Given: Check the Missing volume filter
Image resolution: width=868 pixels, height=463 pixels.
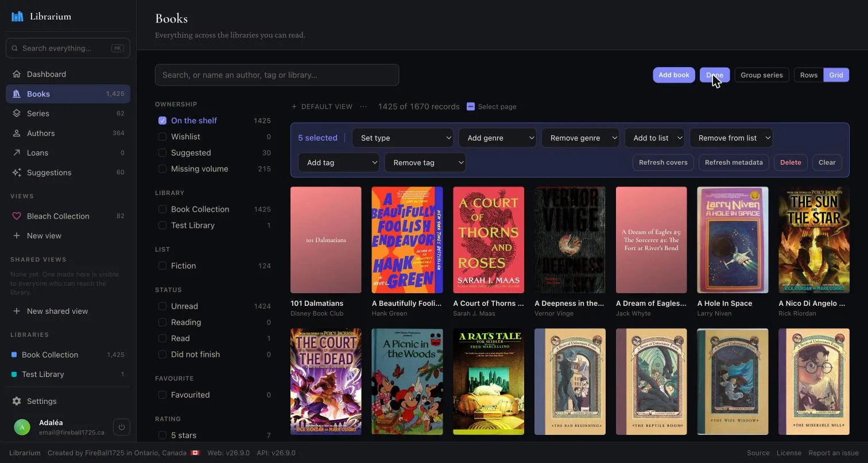Looking at the screenshot, I should click(162, 169).
